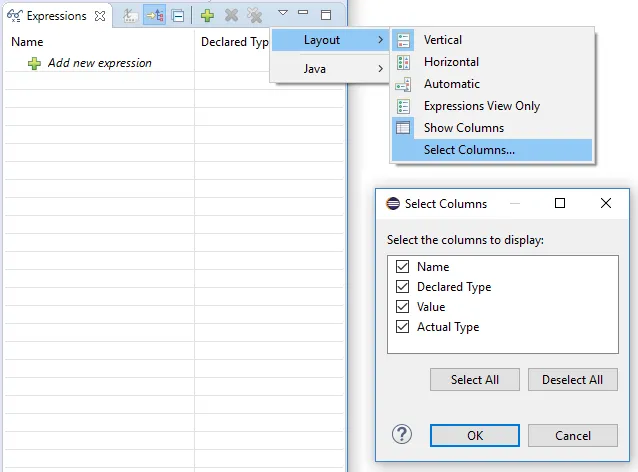Image resolution: width=638 pixels, height=472 pixels.
Task: Click OK in Select Columns dialog
Action: point(474,435)
